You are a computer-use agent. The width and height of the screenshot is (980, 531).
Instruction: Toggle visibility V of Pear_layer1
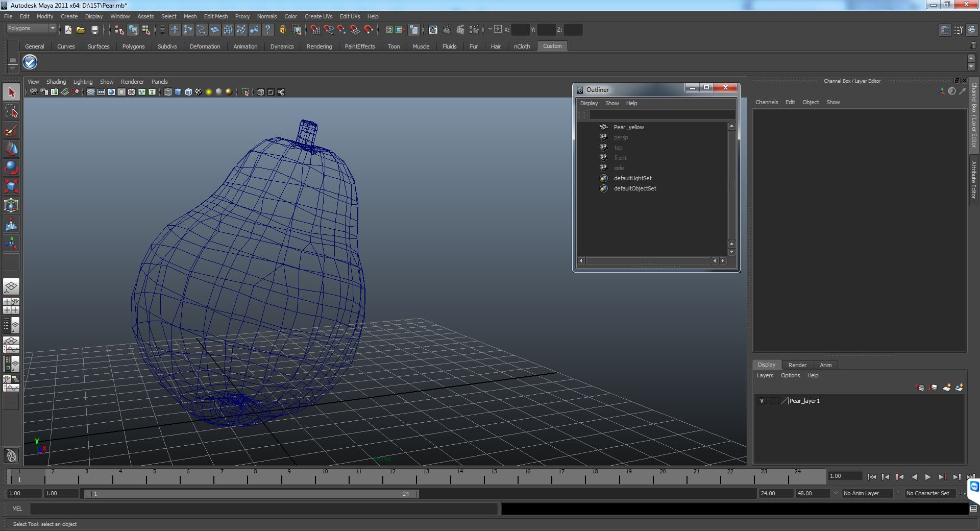[x=762, y=401]
